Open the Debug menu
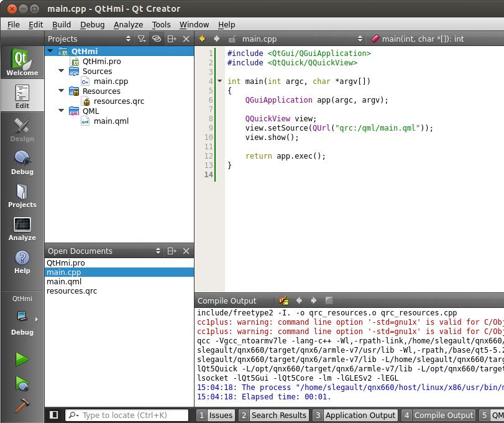Screen dimensions: 504x423 click(x=92, y=25)
